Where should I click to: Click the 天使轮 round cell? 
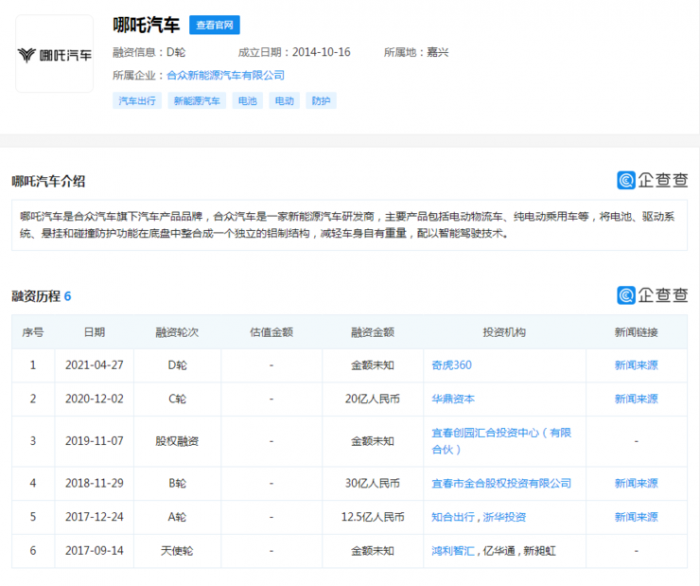click(x=177, y=551)
